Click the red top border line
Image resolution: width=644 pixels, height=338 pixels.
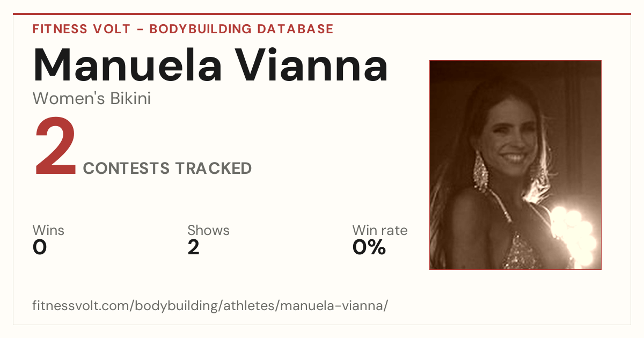[322, 14]
